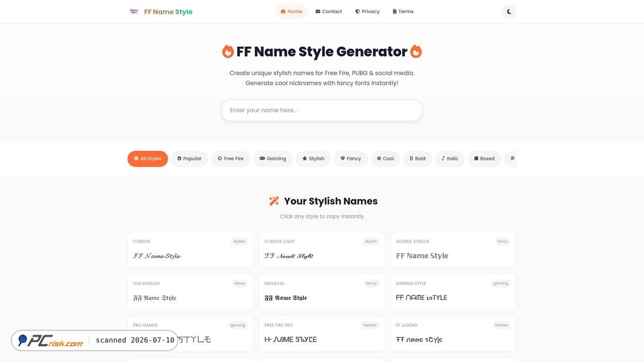The image size is (644, 362).
Task: Click the stylish tag on Cursive card
Action: (x=239, y=242)
